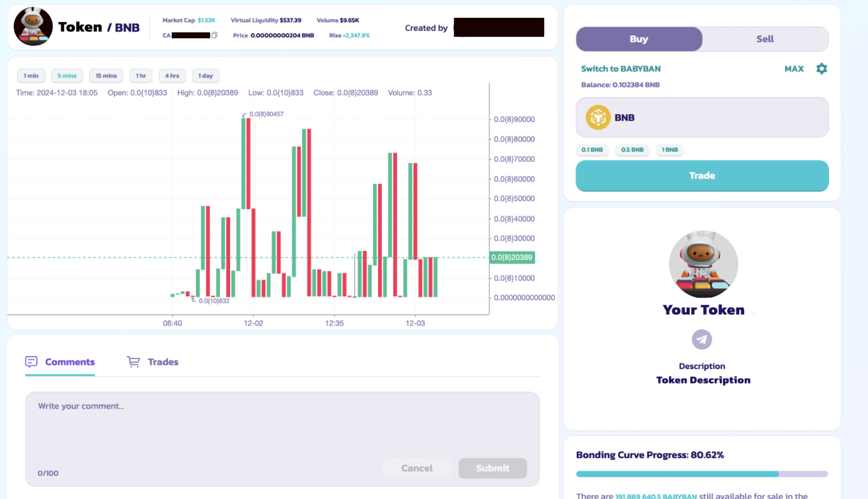Open the Trades tab
Screen dimensions: 868x499
163,362
